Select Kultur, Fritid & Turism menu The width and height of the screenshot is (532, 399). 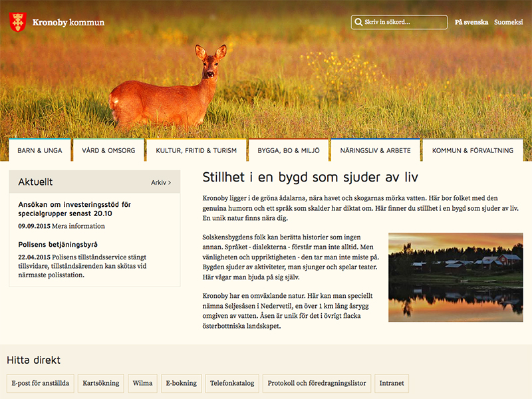point(196,150)
